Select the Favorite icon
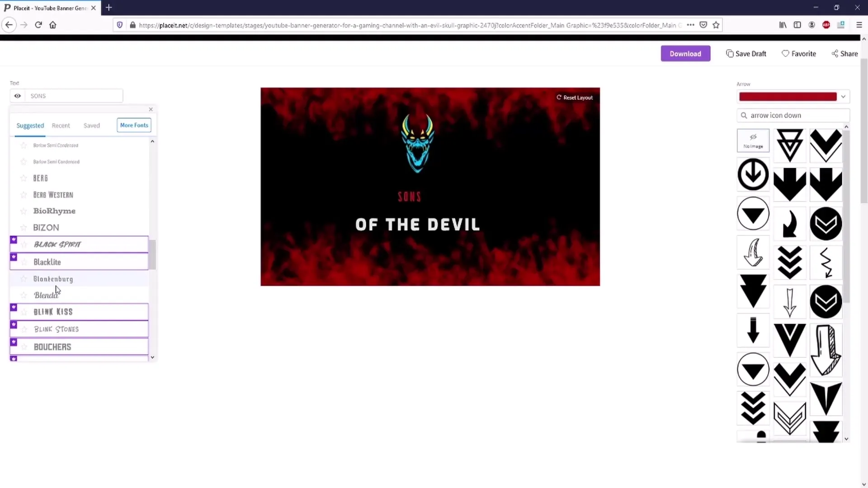The image size is (868, 488). click(x=786, y=54)
